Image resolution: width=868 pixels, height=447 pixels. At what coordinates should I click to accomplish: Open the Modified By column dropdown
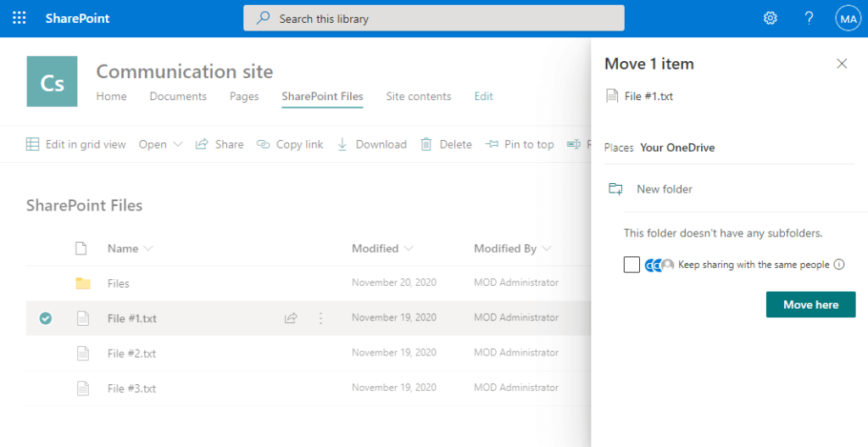547,249
